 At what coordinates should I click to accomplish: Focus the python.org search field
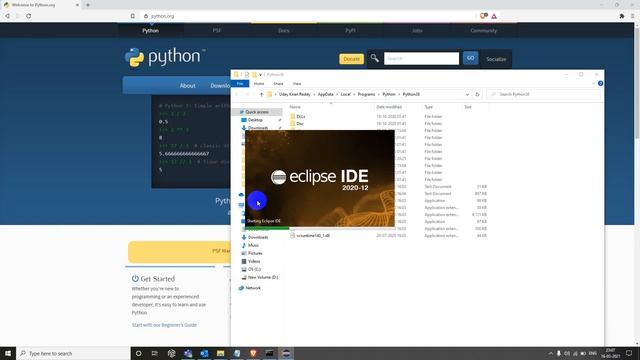click(421, 58)
